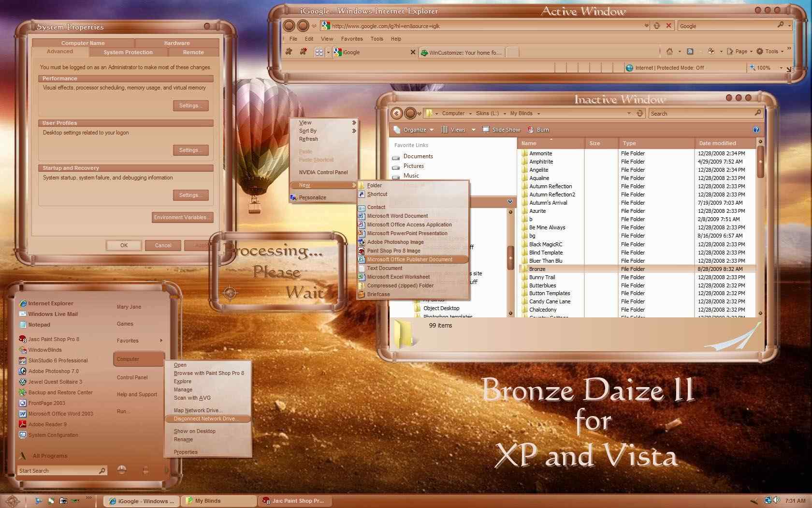Screen dimensions: 812x508
Task: Click the My Blinds taskbar button
Action: coord(218,501)
